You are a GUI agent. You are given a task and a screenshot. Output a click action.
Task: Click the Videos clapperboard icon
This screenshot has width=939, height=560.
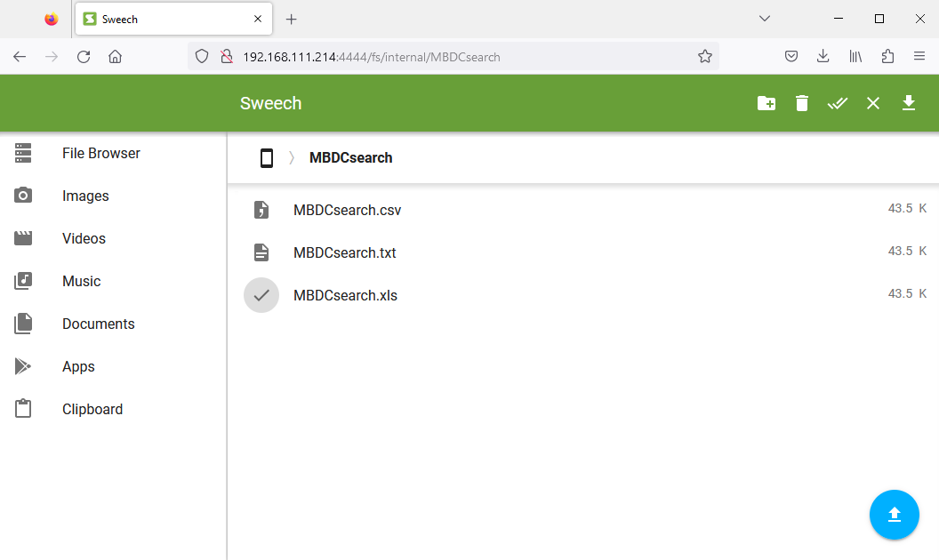(23, 237)
